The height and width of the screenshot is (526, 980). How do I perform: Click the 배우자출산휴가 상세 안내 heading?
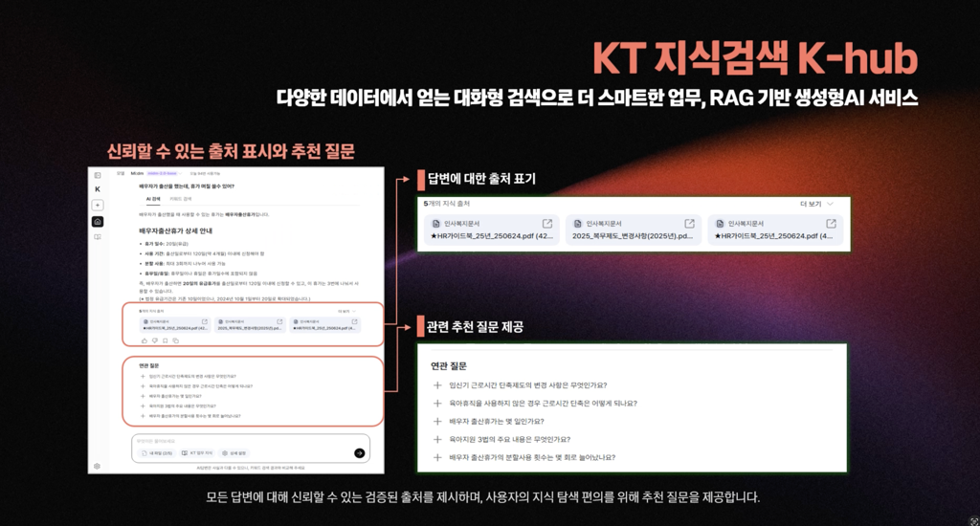pyautogui.click(x=176, y=230)
